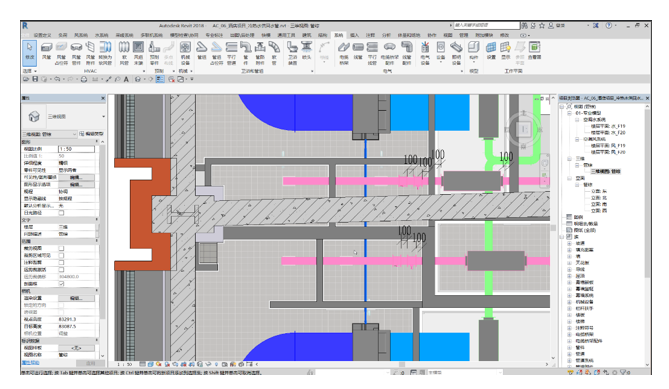Open the Analyze ribbon tab
The width and height of the screenshot is (669, 389).
(386, 35)
